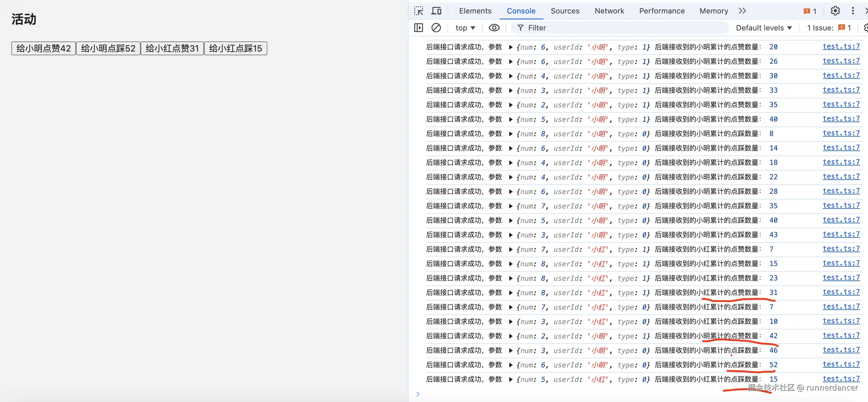Activate the inspect element picker icon

click(x=419, y=11)
